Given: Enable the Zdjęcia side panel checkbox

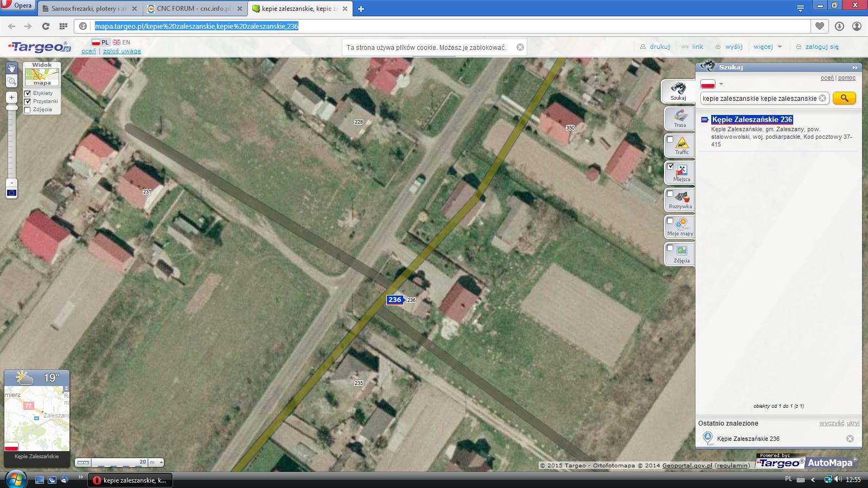Looking at the screenshot, I should [670, 248].
